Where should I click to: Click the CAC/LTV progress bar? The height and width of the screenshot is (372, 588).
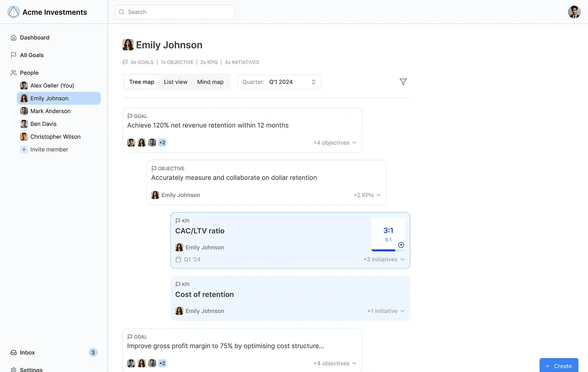[x=388, y=250]
